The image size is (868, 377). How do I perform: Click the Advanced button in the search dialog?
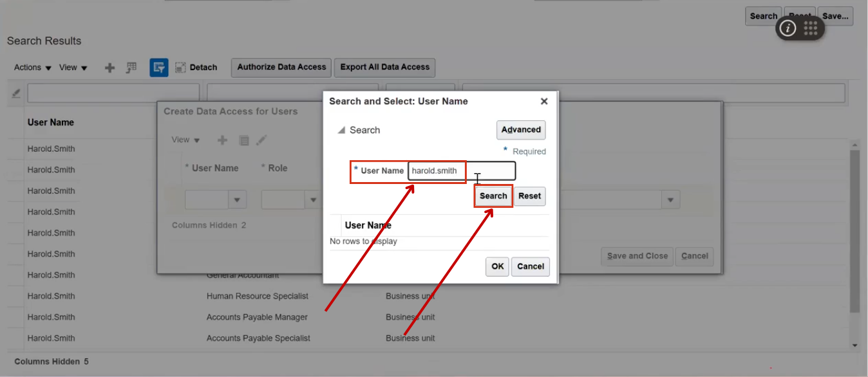(x=520, y=129)
